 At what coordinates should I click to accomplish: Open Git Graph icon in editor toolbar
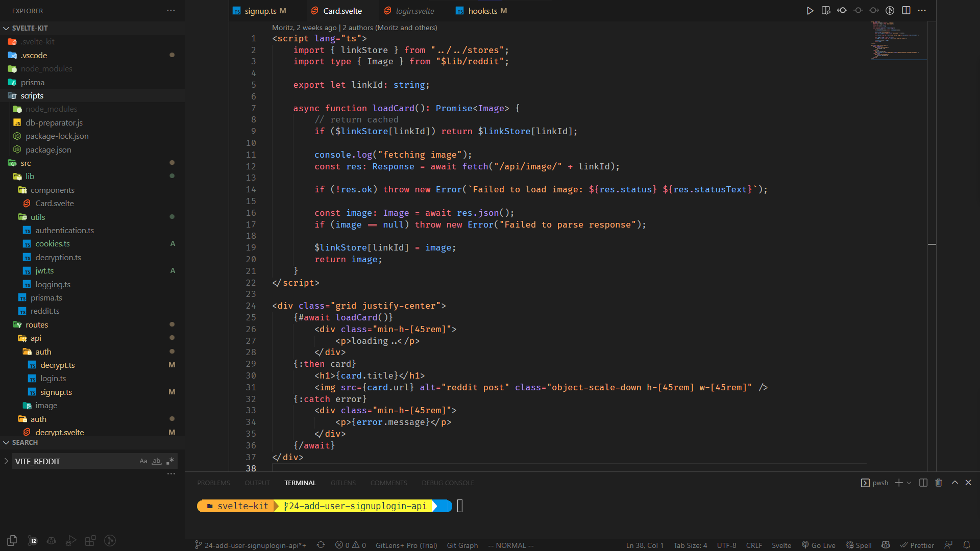(890, 11)
